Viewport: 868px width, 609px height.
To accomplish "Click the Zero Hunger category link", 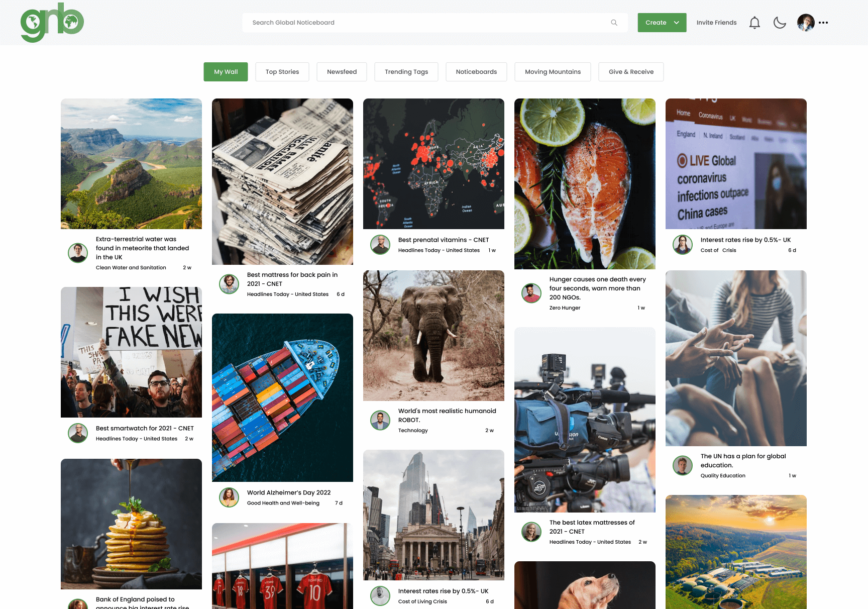I will 565,308.
